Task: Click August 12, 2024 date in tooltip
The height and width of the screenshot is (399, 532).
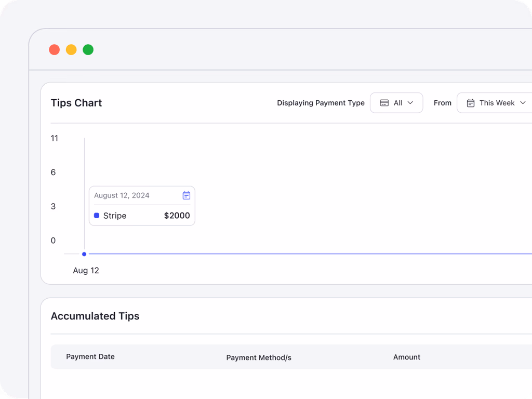Action: (122, 195)
